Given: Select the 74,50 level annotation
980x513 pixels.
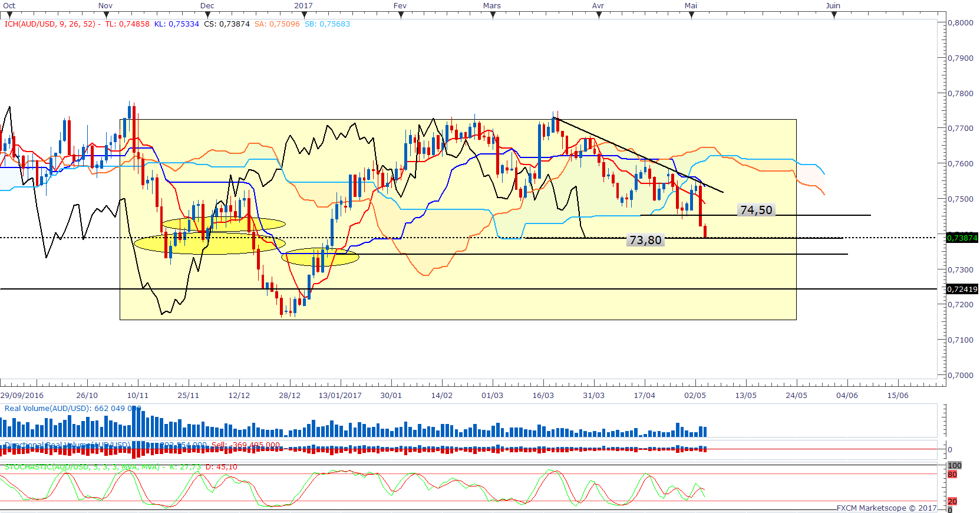Looking at the screenshot, I should [x=756, y=211].
